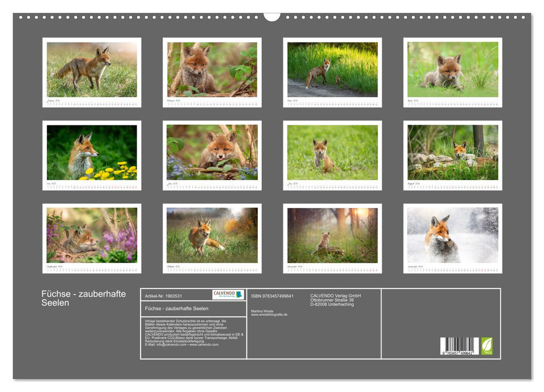Open the June cub with blue flowers photo
The width and height of the screenshot is (544, 392).
point(212,152)
